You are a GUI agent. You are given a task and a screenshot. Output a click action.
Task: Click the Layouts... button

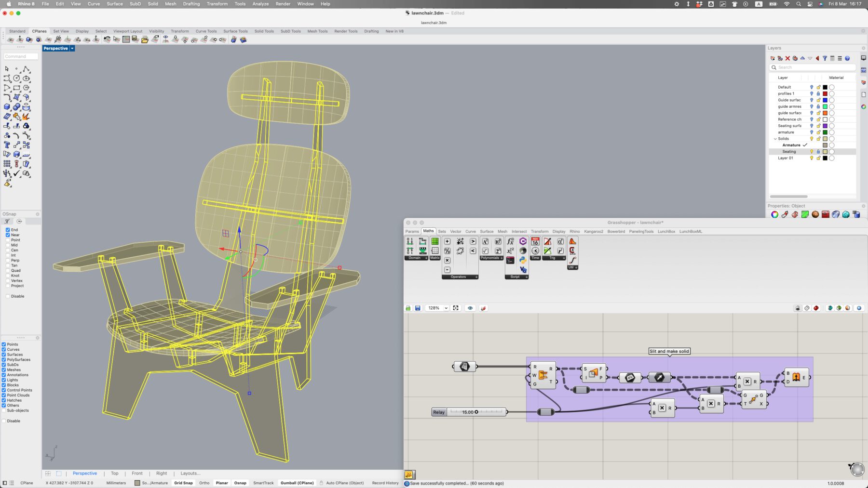[x=190, y=474]
